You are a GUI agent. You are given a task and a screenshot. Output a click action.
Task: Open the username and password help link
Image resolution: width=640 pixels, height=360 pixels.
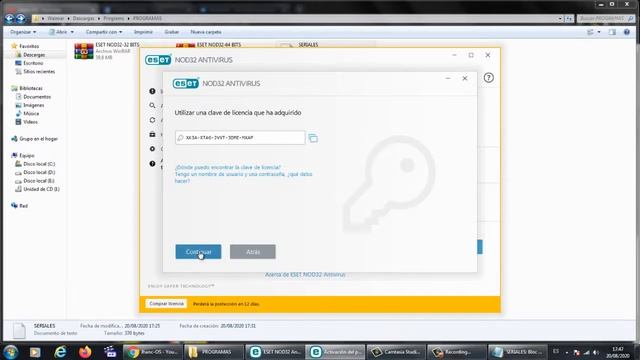[243, 177]
